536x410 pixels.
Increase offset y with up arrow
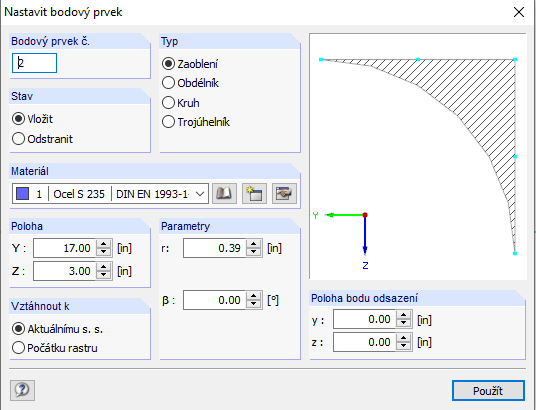[403, 315]
